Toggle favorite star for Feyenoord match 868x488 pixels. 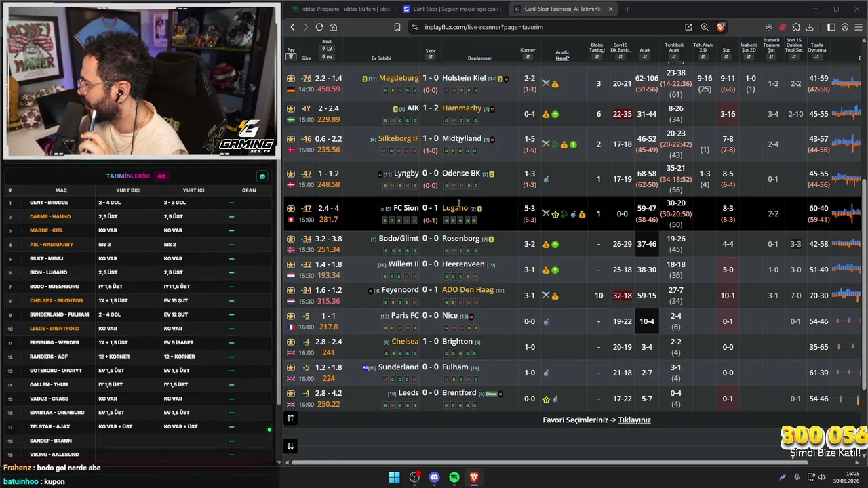pos(291,291)
